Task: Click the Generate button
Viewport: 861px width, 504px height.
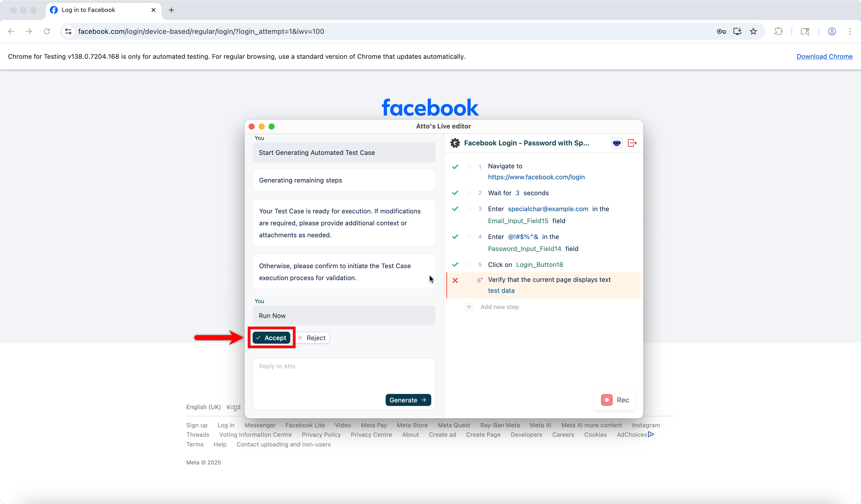Action: [408, 400]
